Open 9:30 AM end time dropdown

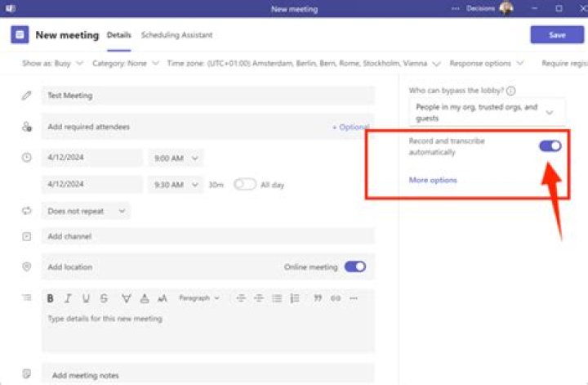tap(176, 185)
